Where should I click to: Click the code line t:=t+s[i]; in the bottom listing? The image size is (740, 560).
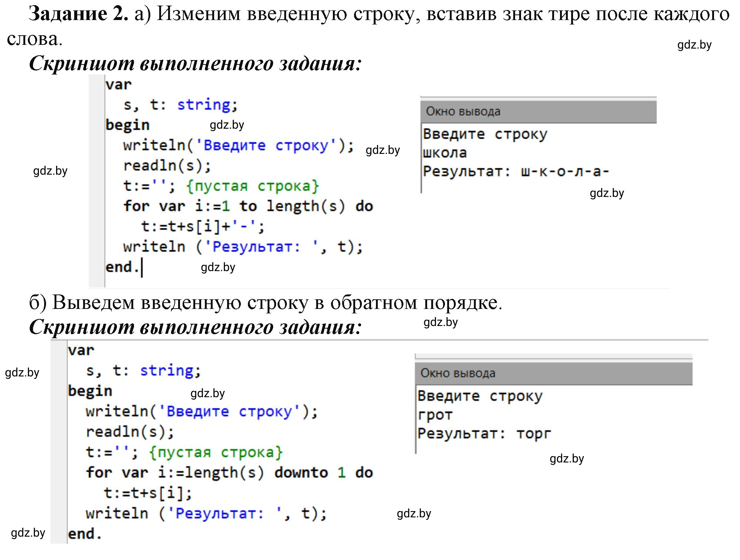148,493
